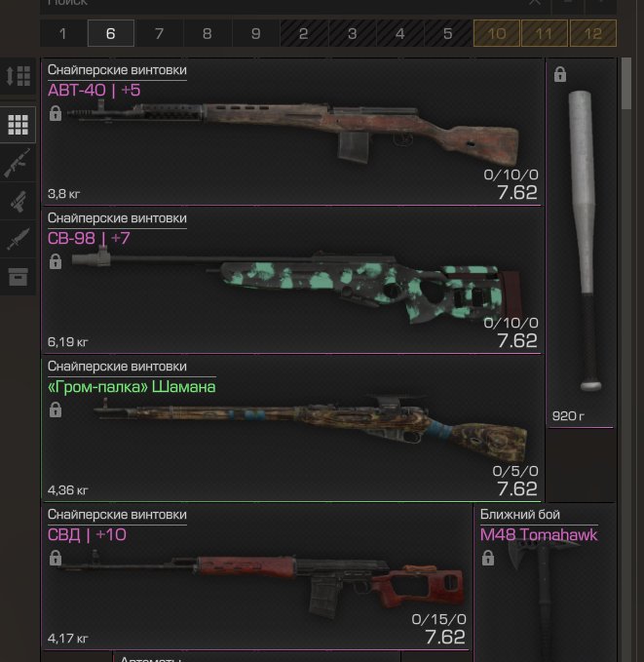Toggle lock on baseball bat item
Screen dimensions: 644x662
pyautogui.click(x=560, y=74)
